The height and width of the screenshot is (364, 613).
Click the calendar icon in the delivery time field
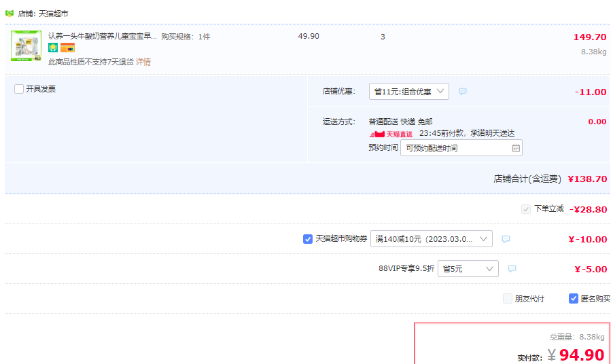516,148
